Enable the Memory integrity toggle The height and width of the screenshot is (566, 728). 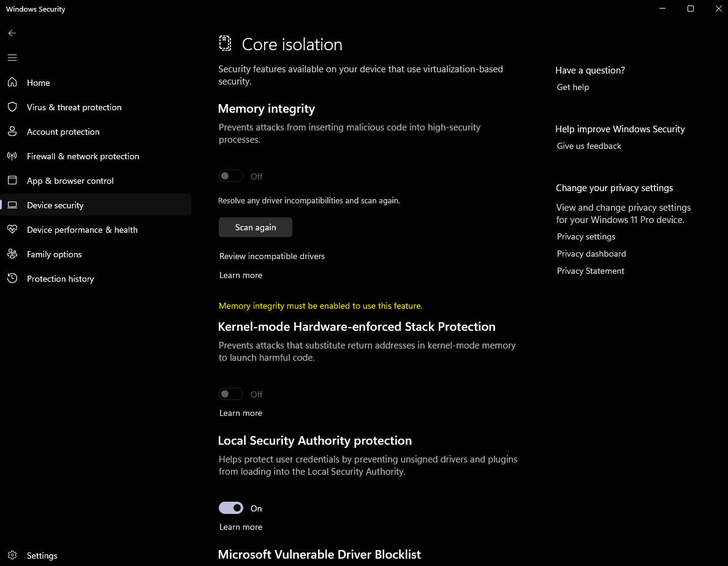231,176
